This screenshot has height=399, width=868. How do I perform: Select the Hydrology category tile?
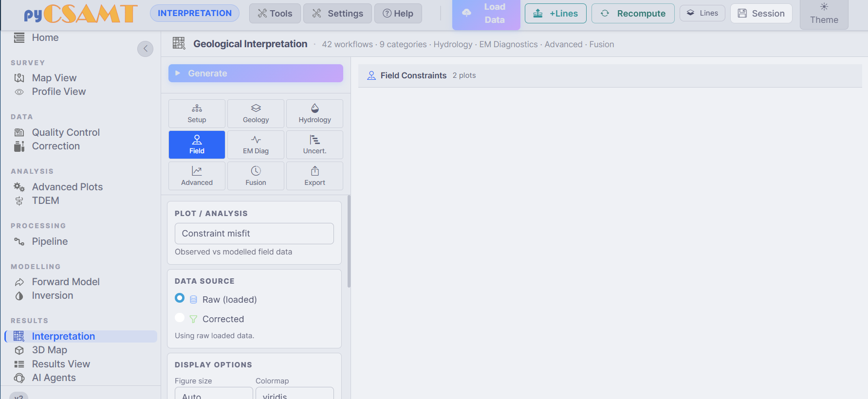coord(314,113)
